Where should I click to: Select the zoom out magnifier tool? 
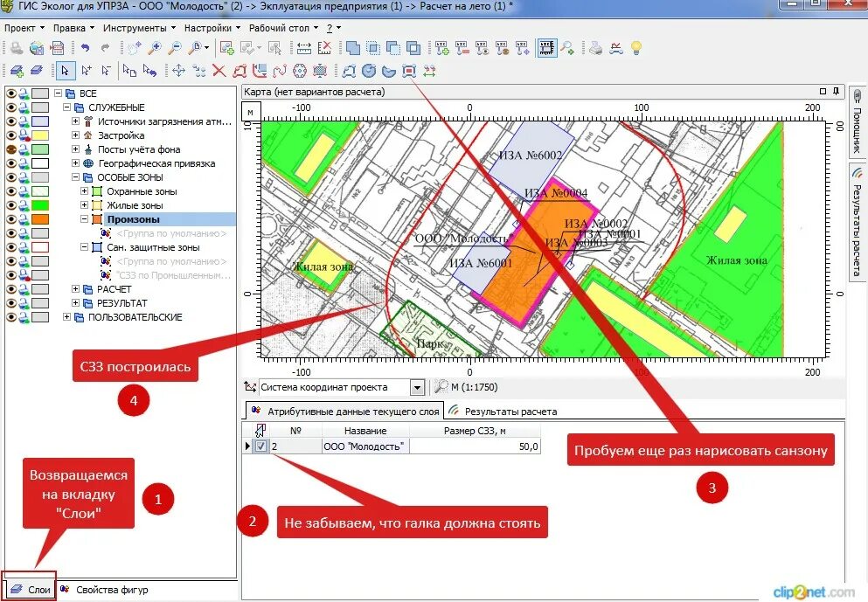pyautogui.click(x=174, y=48)
